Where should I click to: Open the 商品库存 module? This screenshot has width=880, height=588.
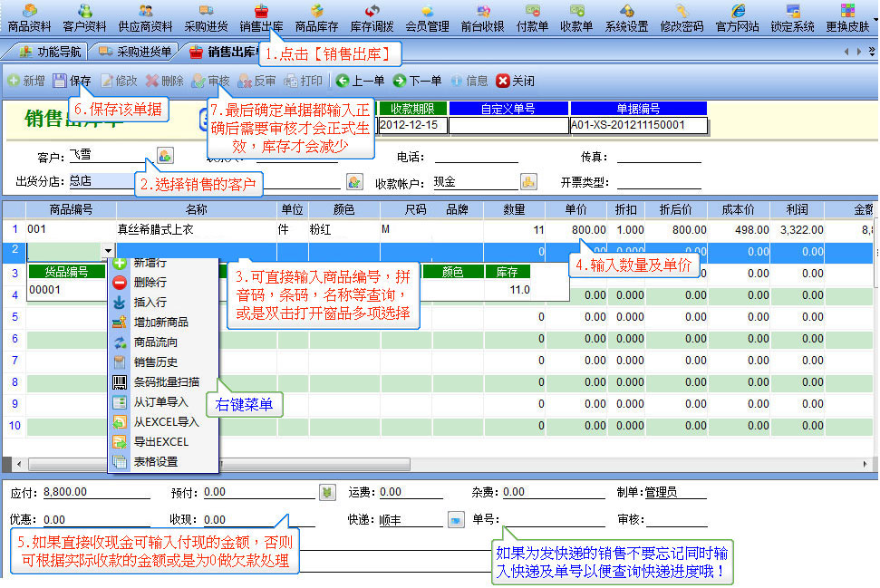317,17
